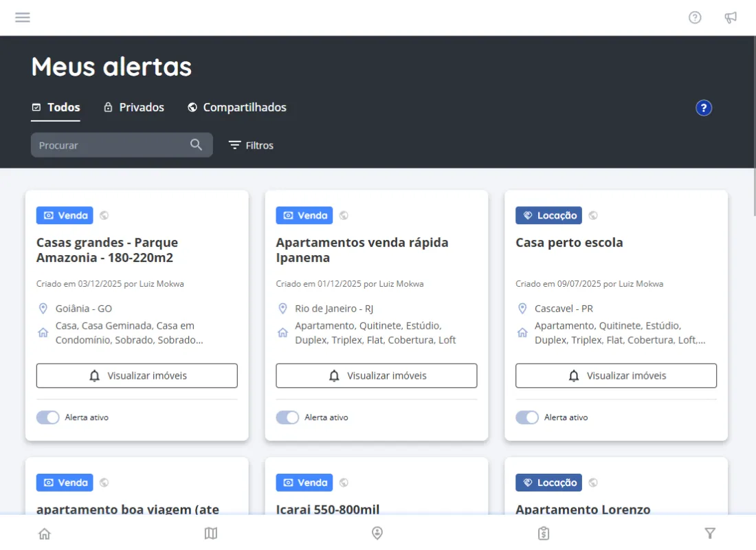This screenshot has width=756, height=550.
Task: Click house icon on Apartamentos venda rápida card
Action: pyautogui.click(x=282, y=333)
